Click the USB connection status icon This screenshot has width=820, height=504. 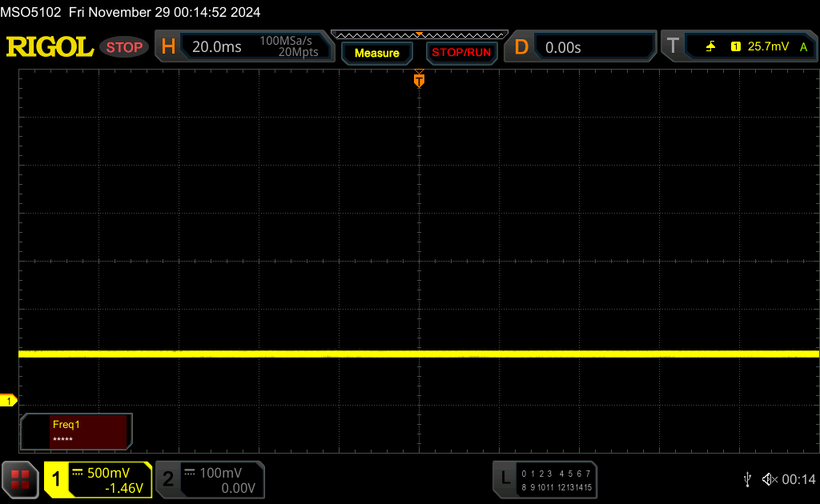coord(747,479)
